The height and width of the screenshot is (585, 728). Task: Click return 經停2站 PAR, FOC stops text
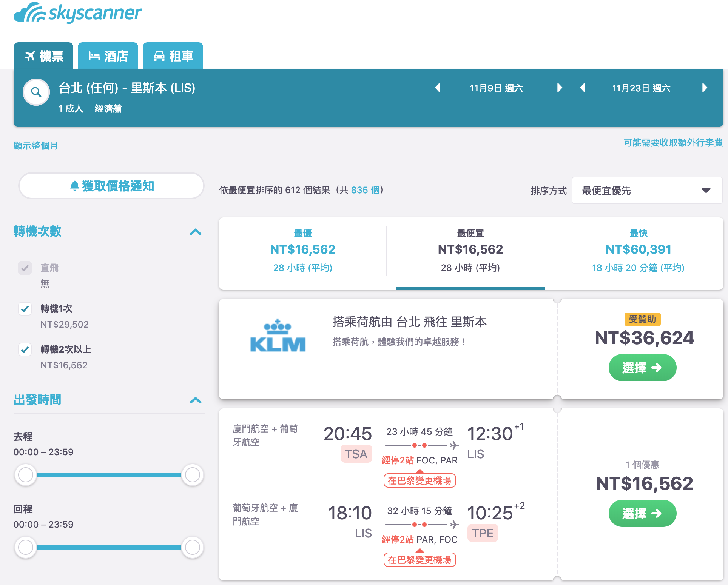click(x=420, y=539)
